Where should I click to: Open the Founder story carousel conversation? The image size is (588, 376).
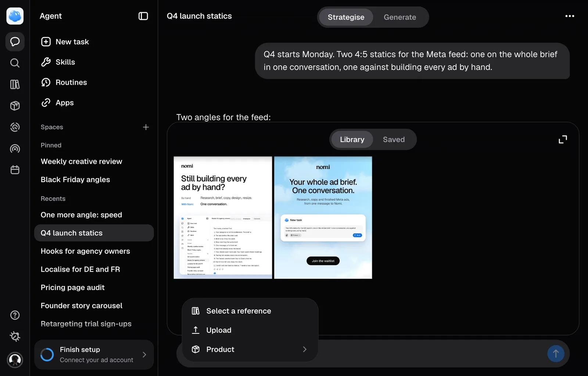coord(94,305)
